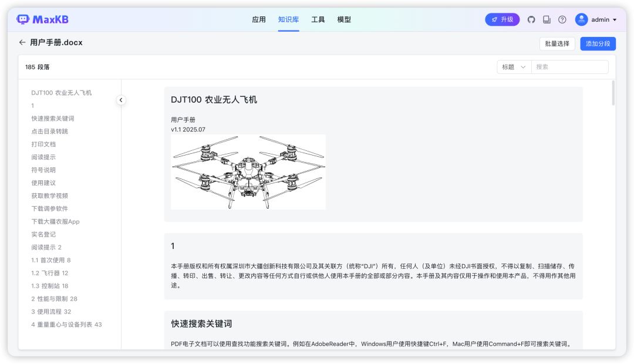Open the admin account dropdown arrow
The width and height of the screenshot is (634, 364).
tap(615, 20)
